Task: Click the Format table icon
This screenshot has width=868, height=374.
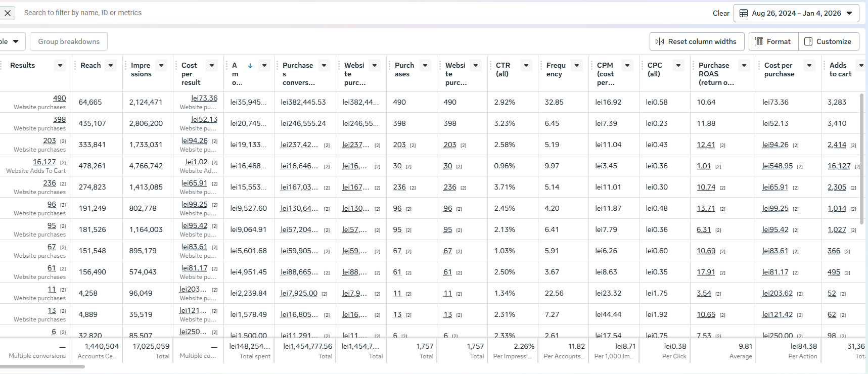Action: coord(758,41)
